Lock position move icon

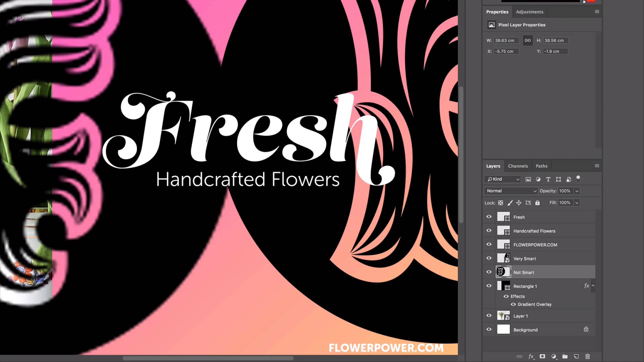point(519,203)
